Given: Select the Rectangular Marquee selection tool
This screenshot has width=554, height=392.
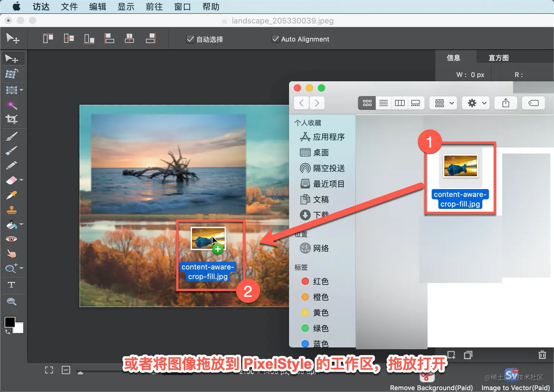Looking at the screenshot, I should tap(11, 90).
